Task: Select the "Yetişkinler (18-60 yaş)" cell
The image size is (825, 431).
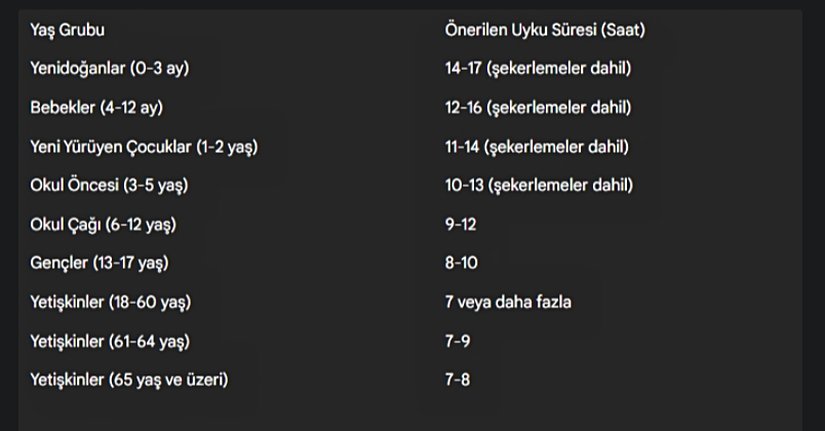Action: pos(111,302)
